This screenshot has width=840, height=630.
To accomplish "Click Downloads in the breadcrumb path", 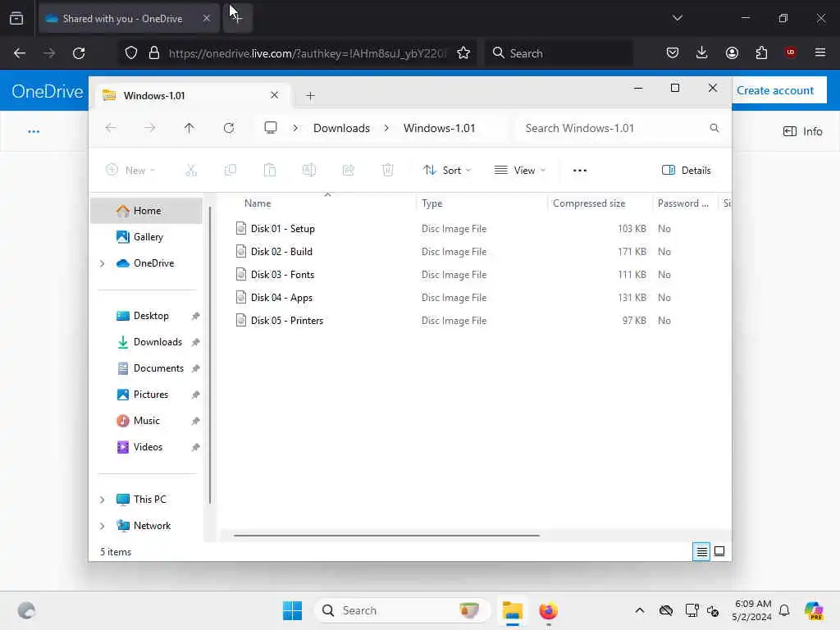I will pyautogui.click(x=341, y=128).
